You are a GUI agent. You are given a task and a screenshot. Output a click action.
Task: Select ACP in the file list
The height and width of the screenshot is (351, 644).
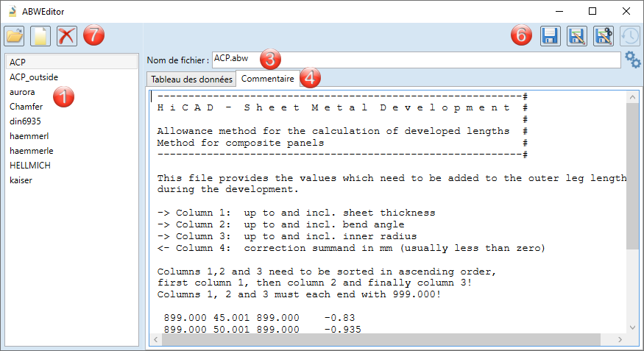pos(72,62)
